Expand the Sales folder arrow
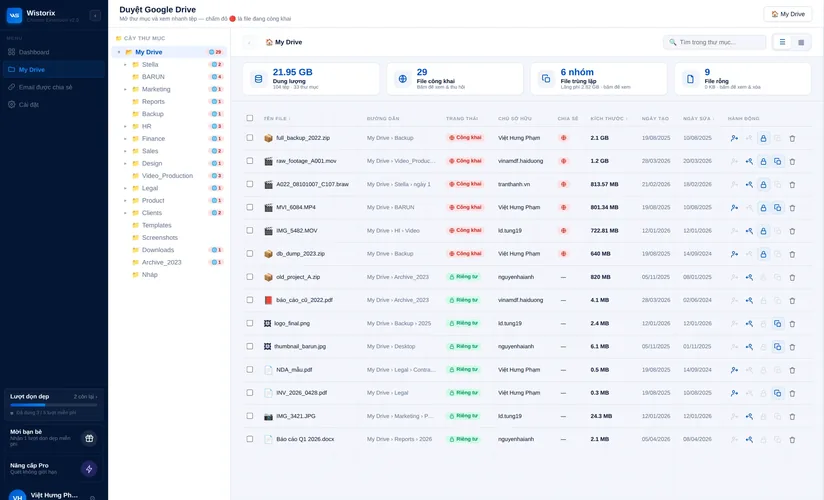This screenshot has width=824, height=500. 125,151
